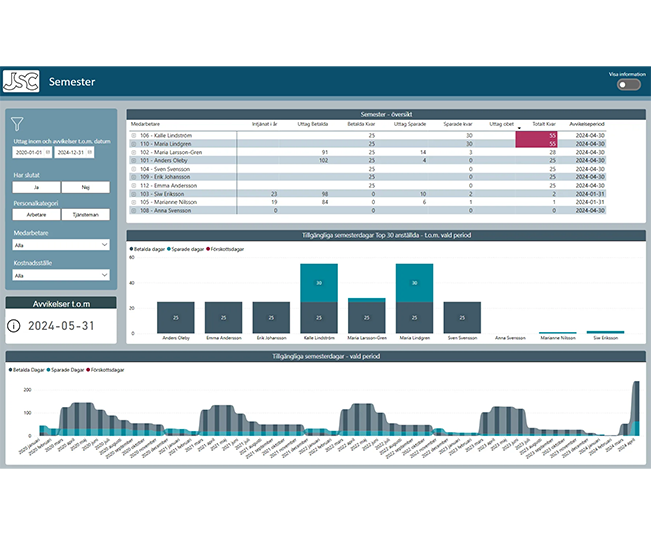Image resolution: width=651 pixels, height=535 pixels.
Task: Select Nej under Har slutat
Action: (x=86, y=187)
